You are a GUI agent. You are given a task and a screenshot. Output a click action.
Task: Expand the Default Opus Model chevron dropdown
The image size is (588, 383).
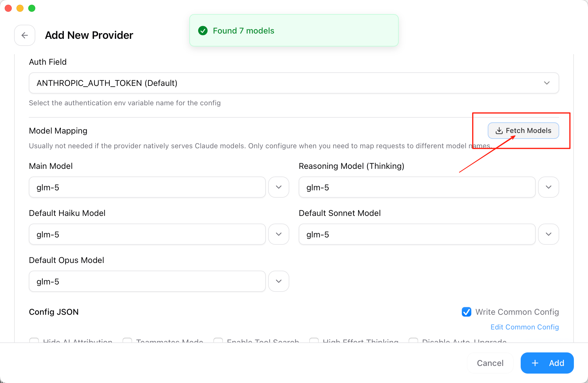279,281
